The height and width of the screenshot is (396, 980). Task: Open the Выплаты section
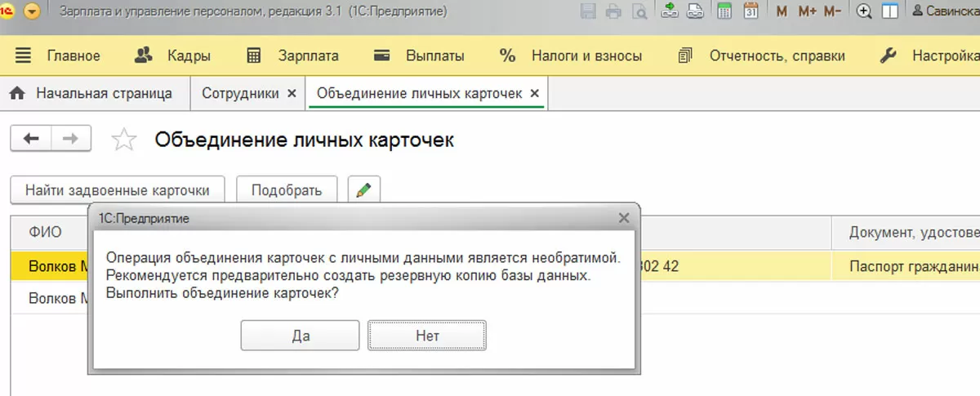point(419,56)
